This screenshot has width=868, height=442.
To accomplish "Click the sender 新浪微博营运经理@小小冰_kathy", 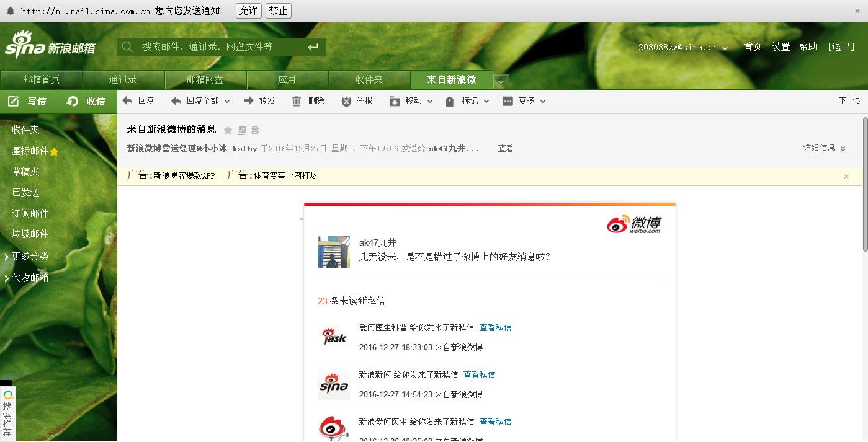I will pyautogui.click(x=192, y=149).
